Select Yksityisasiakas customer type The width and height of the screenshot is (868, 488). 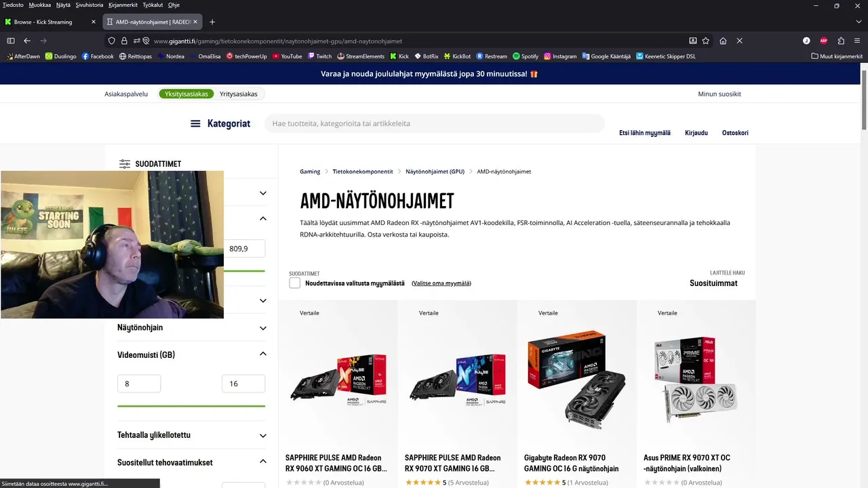(186, 94)
